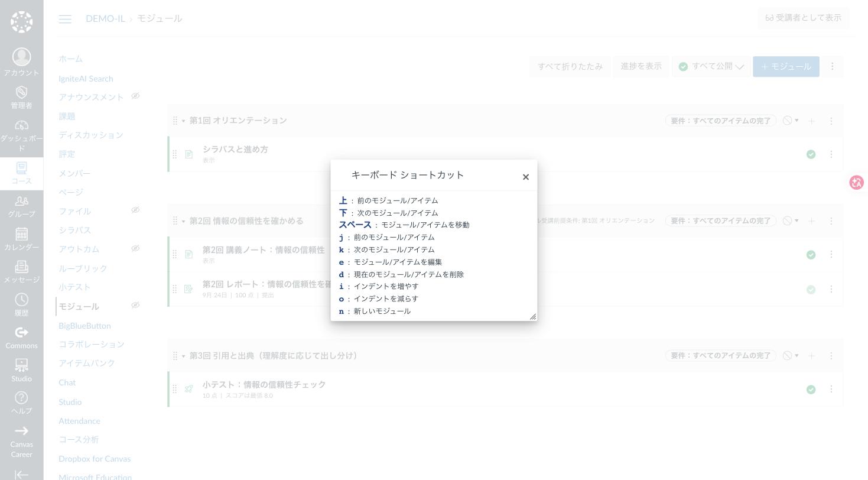Open the Canvas dashboard logo
868x480 pixels.
point(22,22)
